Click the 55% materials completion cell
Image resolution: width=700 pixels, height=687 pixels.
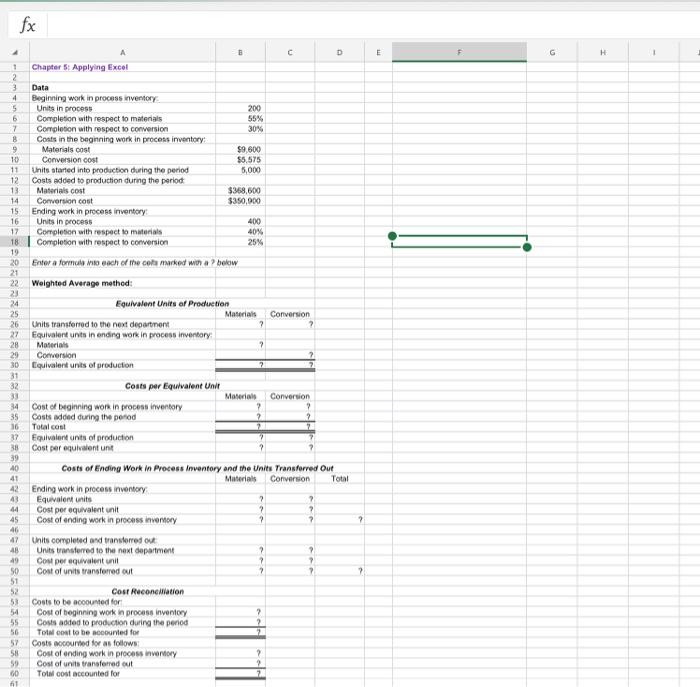(x=255, y=118)
